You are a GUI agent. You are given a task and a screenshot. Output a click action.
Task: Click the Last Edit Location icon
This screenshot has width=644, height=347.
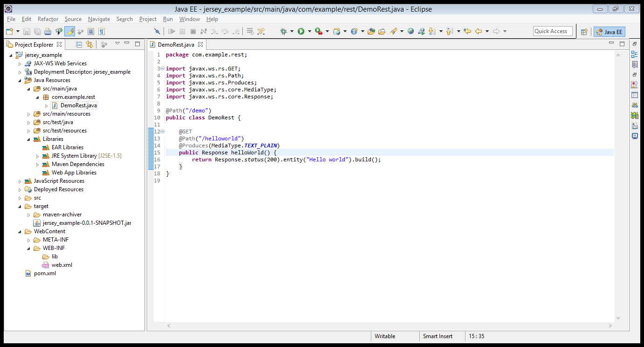[467, 31]
